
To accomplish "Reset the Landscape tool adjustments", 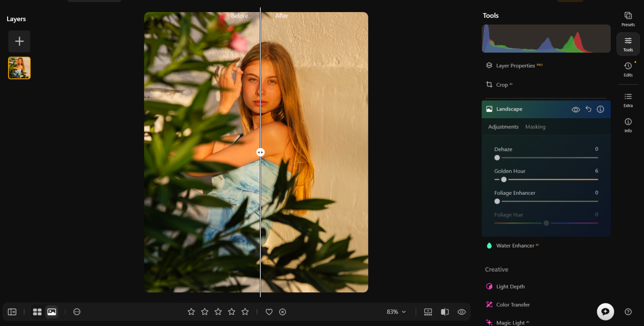I will (x=588, y=109).
